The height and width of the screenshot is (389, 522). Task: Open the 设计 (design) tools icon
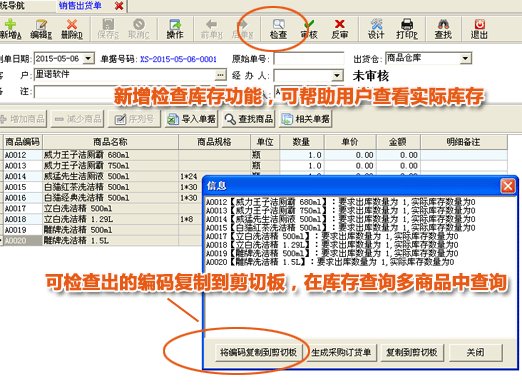tap(376, 29)
